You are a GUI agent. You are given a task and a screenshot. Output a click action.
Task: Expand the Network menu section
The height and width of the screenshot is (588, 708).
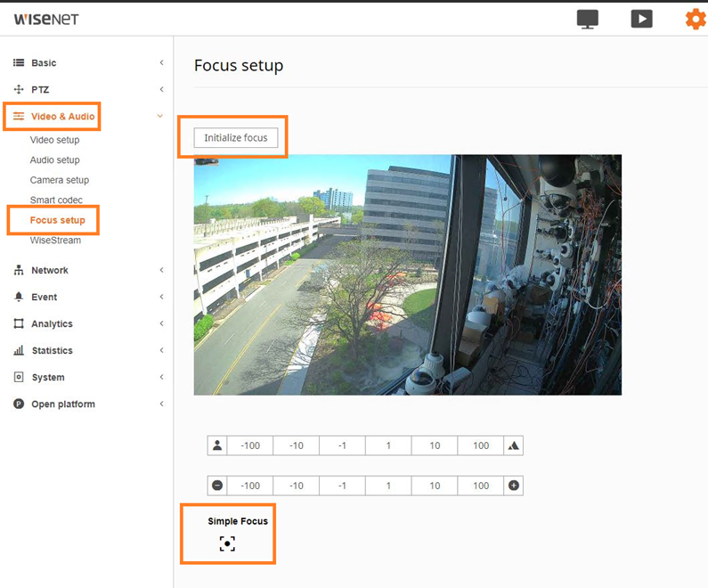50,270
